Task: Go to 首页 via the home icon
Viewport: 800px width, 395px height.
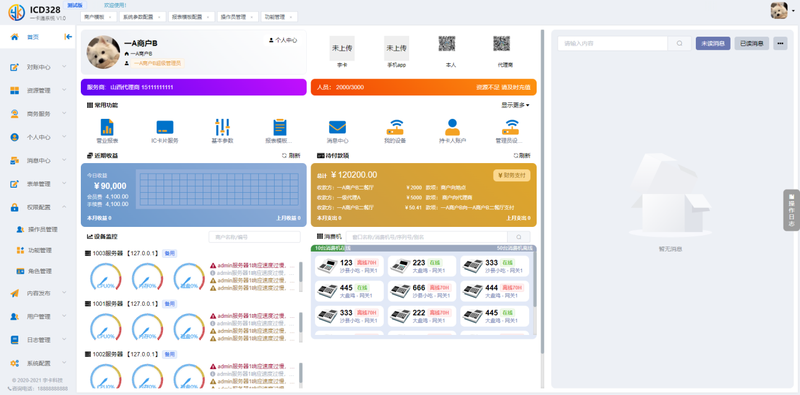Action: coord(15,37)
